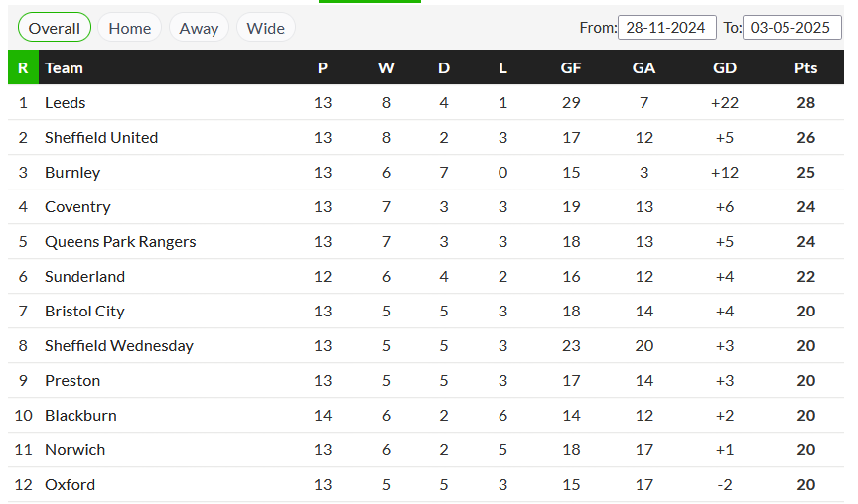Open the Blackburn team link
Screen dimensions: 858x504
coord(80,415)
